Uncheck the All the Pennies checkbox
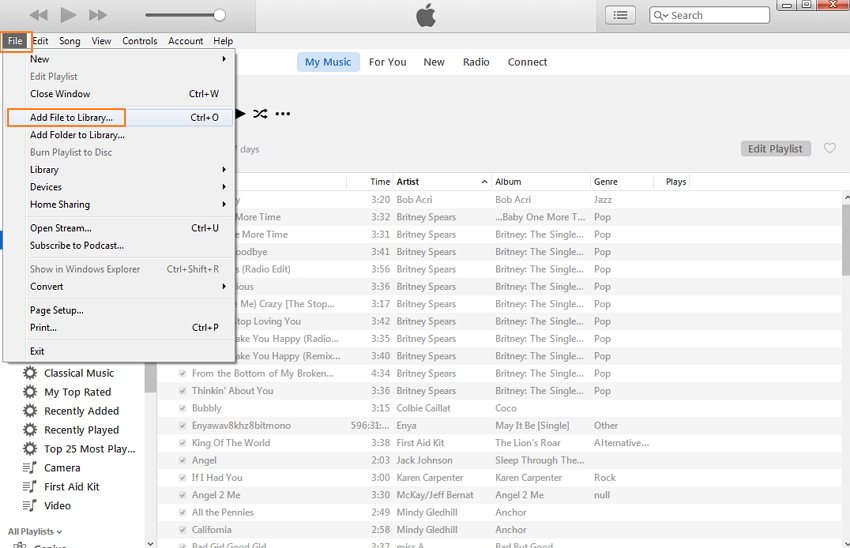The image size is (850, 548). pyautogui.click(x=182, y=512)
